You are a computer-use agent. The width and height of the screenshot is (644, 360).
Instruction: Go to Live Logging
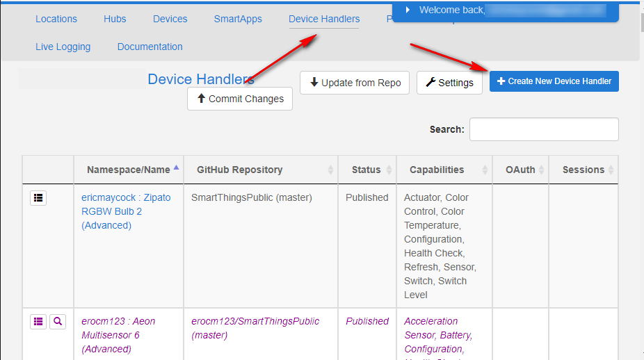click(x=63, y=47)
